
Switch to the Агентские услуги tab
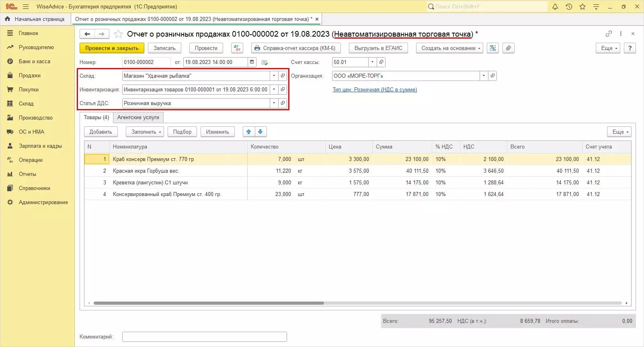coord(138,117)
